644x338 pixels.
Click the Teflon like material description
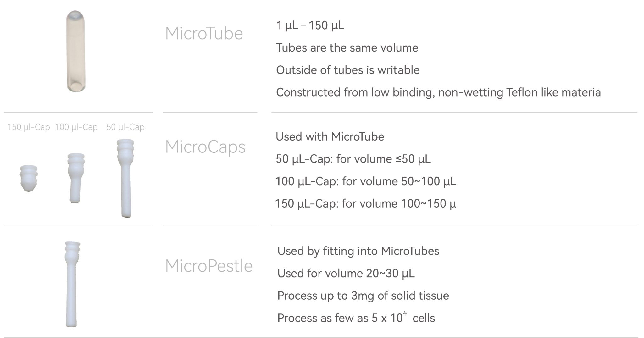point(438,92)
